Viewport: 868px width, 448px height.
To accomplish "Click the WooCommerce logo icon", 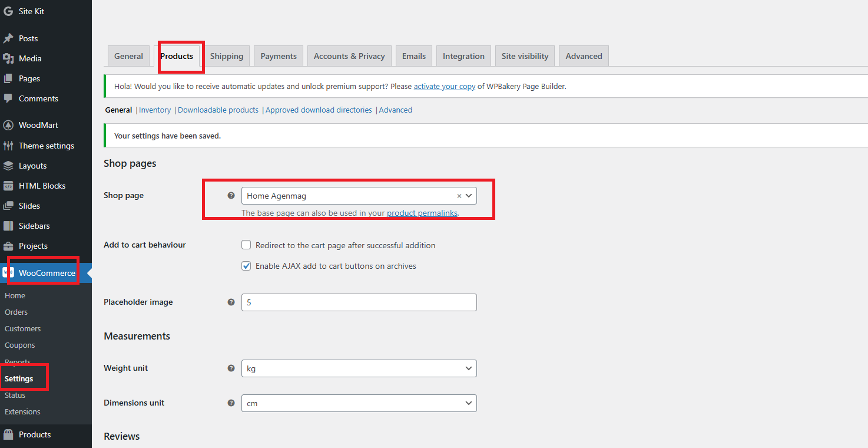I will 8,272.
